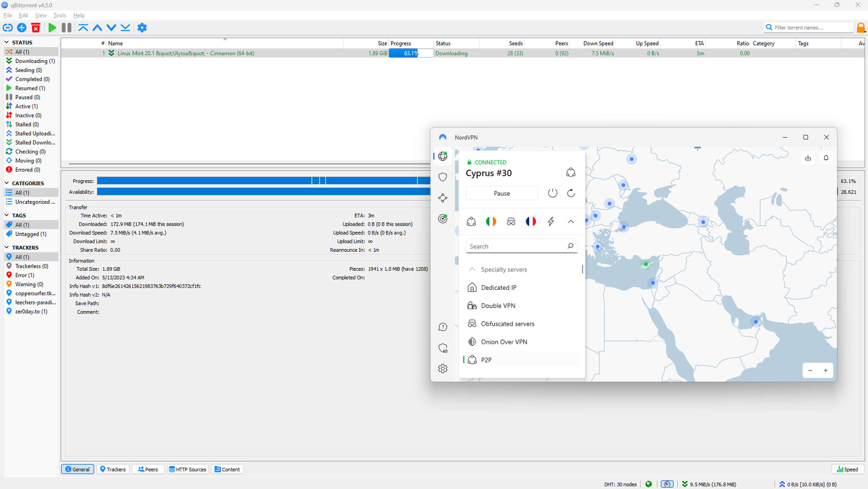The image size is (868, 489).
Task: Click the NordVPN Pause button
Action: pos(502,193)
